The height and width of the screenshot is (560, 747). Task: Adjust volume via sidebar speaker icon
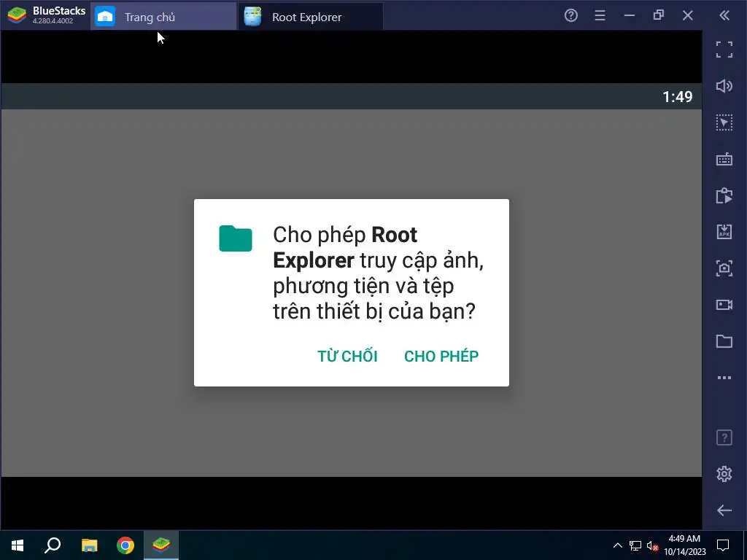click(x=724, y=86)
